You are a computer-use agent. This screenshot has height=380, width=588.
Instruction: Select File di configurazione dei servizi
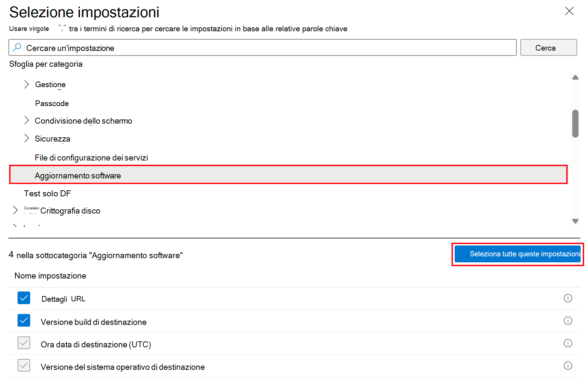coord(91,158)
